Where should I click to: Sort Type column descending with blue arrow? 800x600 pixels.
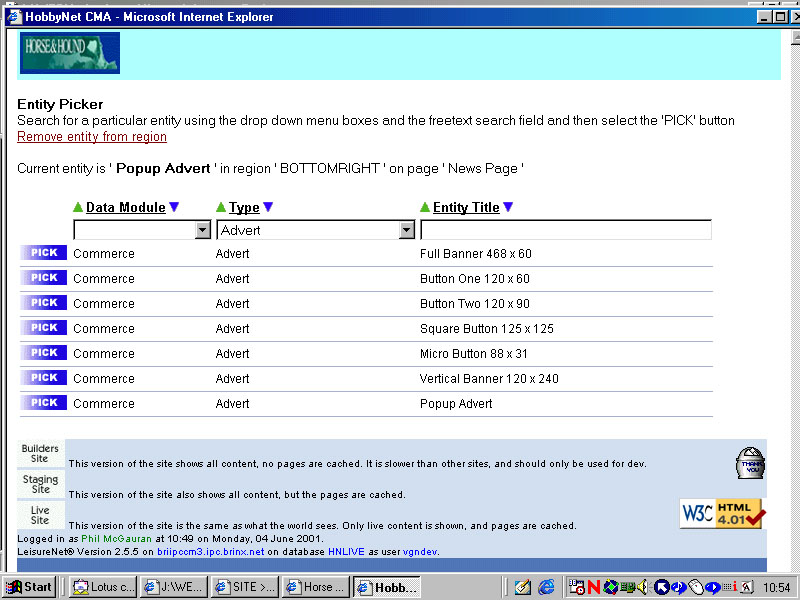coord(268,207)
